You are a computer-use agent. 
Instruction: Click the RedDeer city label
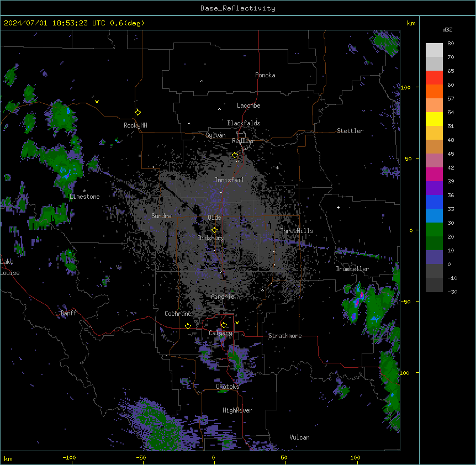pos(243,141)
